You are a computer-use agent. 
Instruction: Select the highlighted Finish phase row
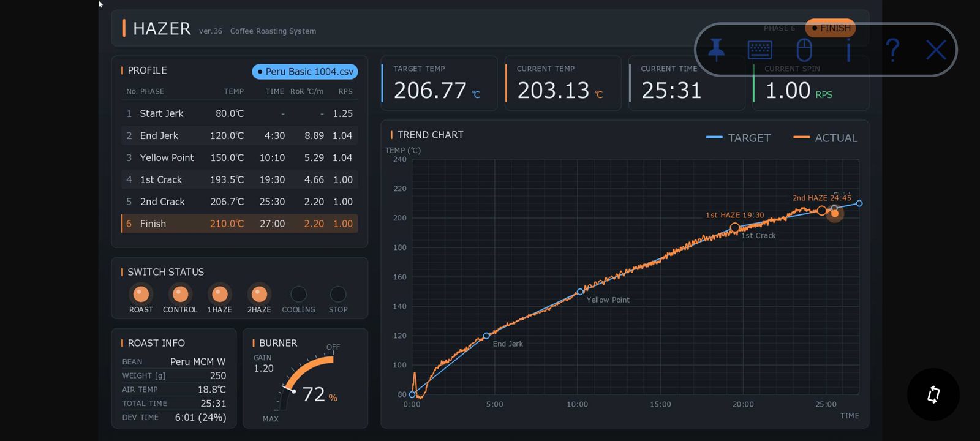pyautogui.click(x=239, y=224)
